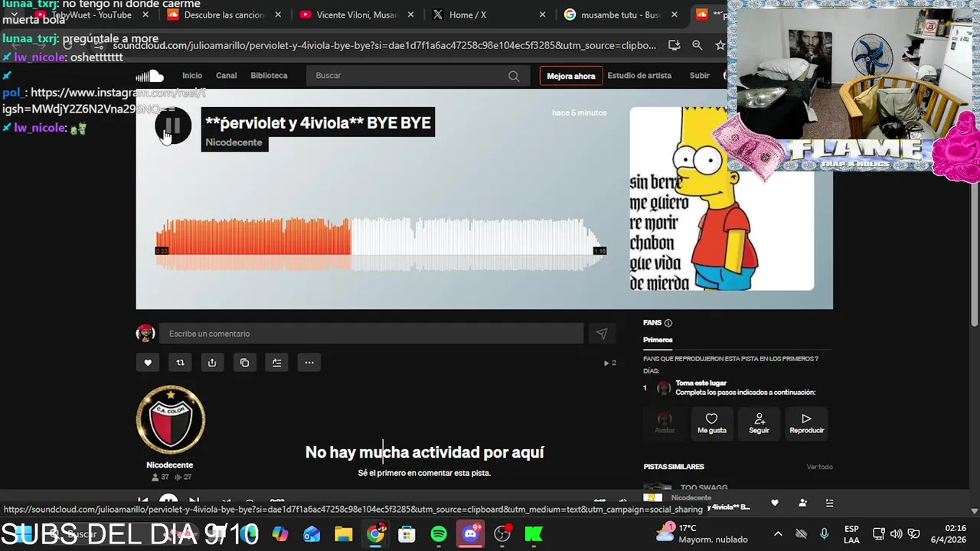Follow artist from the bottom player bar
Image resolution: width=980 pixels, height=551 pixels.
click(802, 503)
